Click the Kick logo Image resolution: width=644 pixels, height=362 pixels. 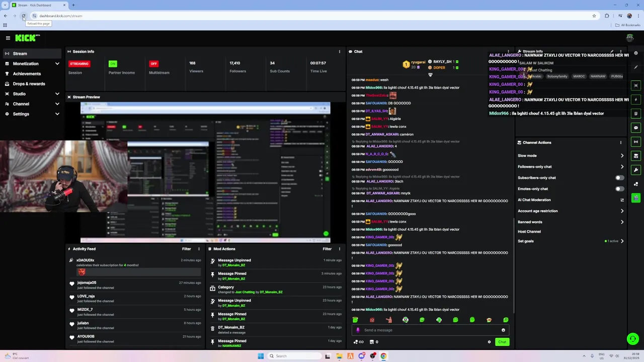click(27, 38)
